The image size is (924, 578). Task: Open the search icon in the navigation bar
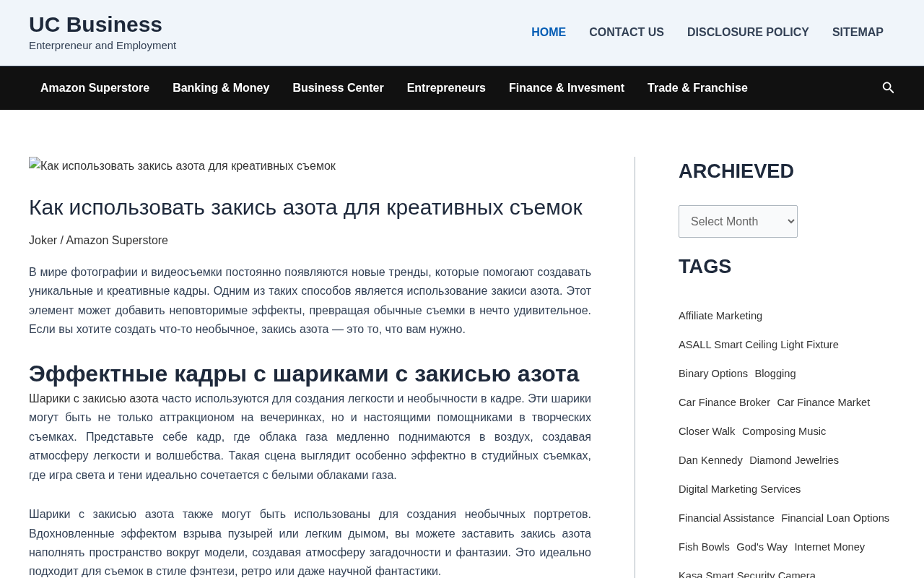point(889,87)
